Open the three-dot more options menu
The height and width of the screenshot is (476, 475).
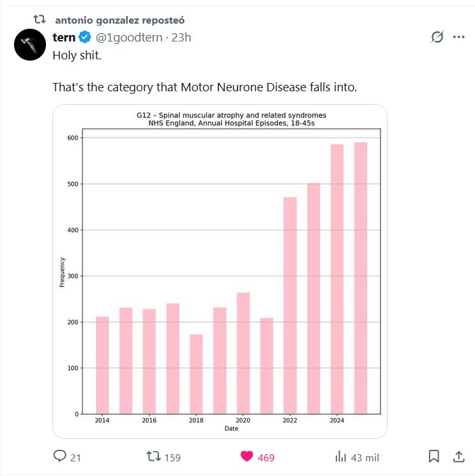click(x=458, y=37)
